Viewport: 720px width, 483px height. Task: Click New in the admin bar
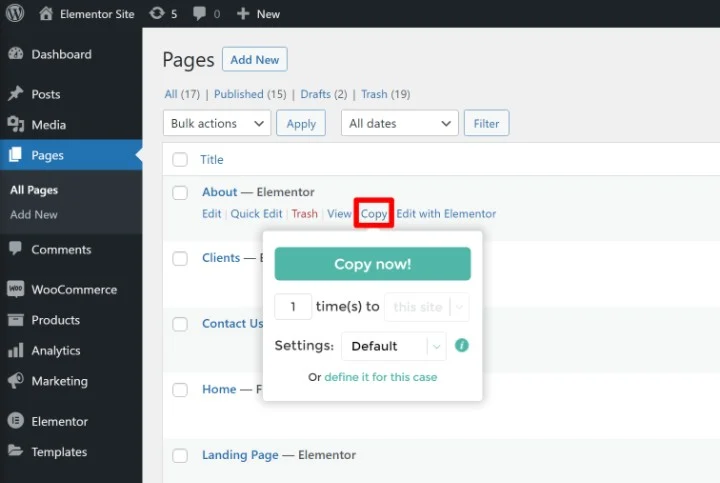coord(268,14)
